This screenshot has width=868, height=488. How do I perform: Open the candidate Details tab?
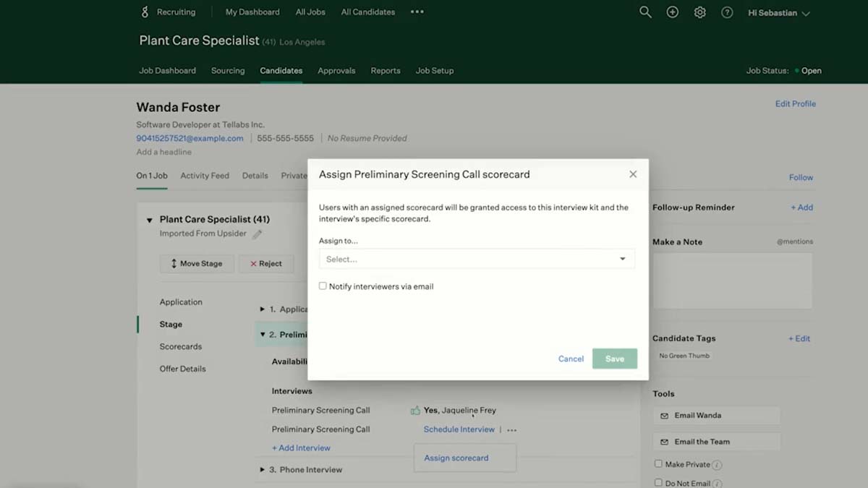tap(255, 176)
